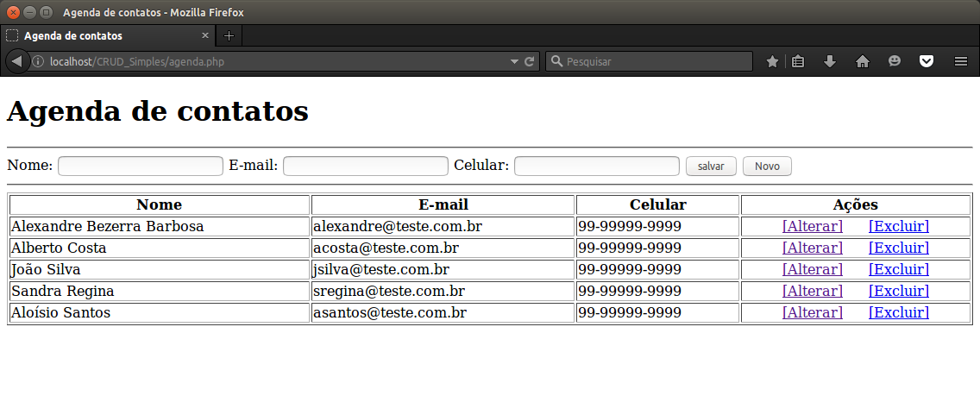Bookmark this page with the star icon
The image size is (980, 396).
click(772, 61)
